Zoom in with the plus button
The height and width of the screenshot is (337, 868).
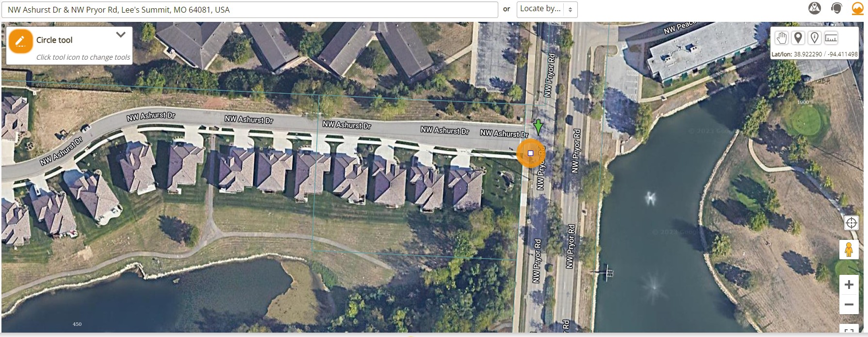pos(849,285)
